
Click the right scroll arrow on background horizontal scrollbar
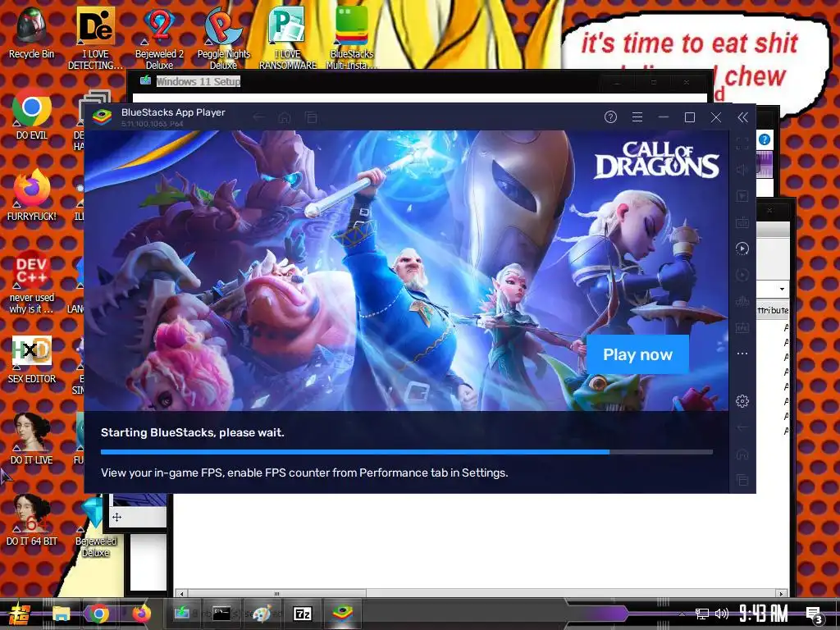[x=781, y=594]
